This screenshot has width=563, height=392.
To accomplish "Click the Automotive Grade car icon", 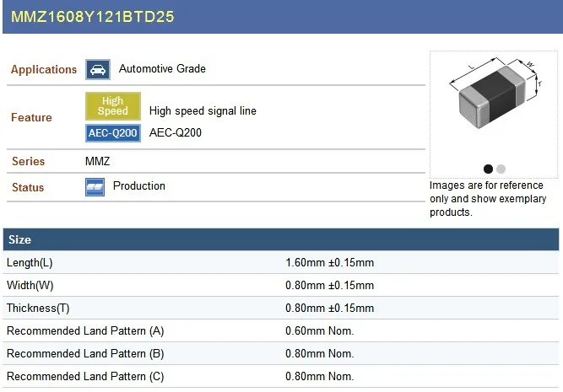I will (x=98, y=69).
